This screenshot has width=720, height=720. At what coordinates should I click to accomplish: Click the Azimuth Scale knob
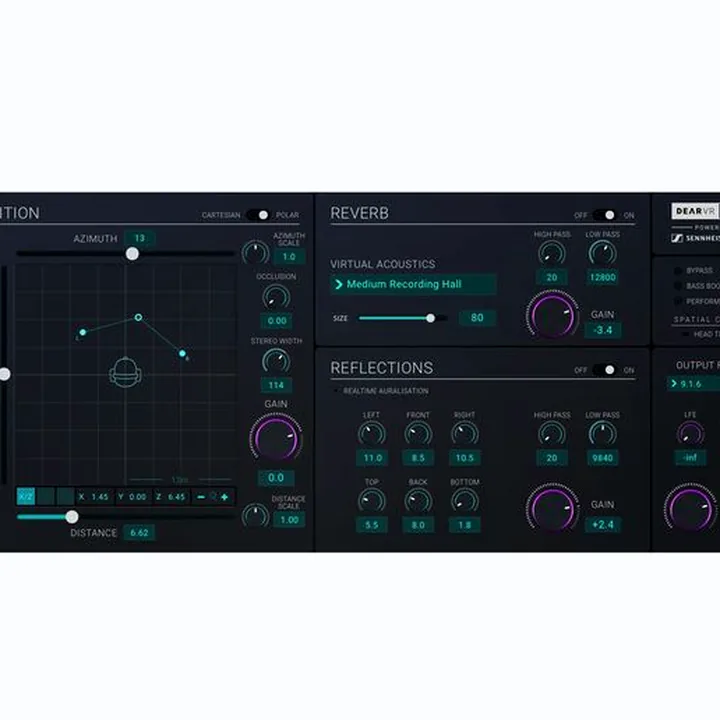(255, 253)
